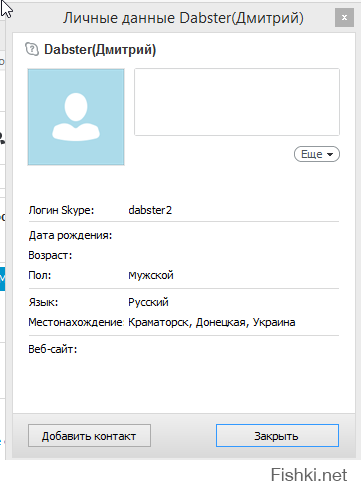Image resolution: width=361 pixels, height=490 pixels.
Task: Click the Dabster(Дмитрий) profile name heading
Action: tap(100, 50)
